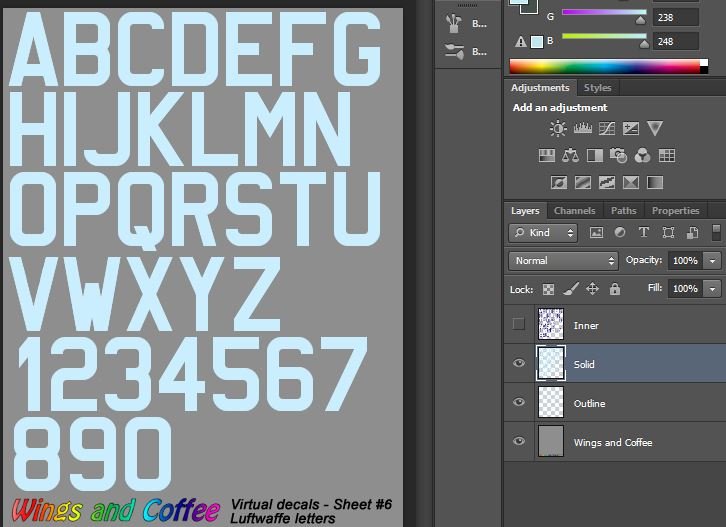Hide the Solid layer
Screen dimensions: 726x527
tap(518, 364)
